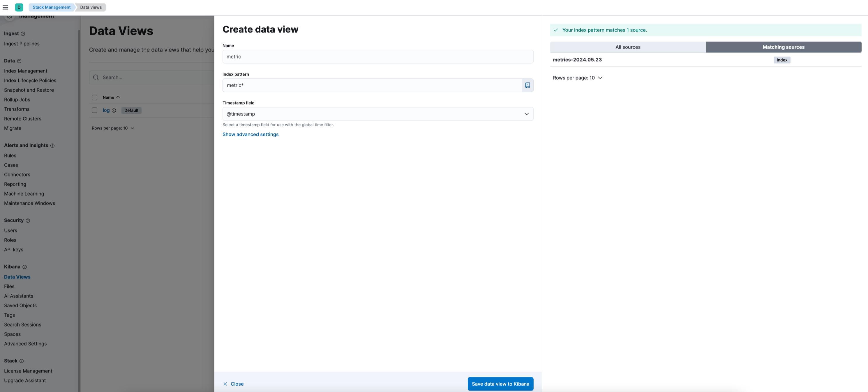Open Maintenance Windows
Screen dimensions: 868x392
[x=29, y=203]
